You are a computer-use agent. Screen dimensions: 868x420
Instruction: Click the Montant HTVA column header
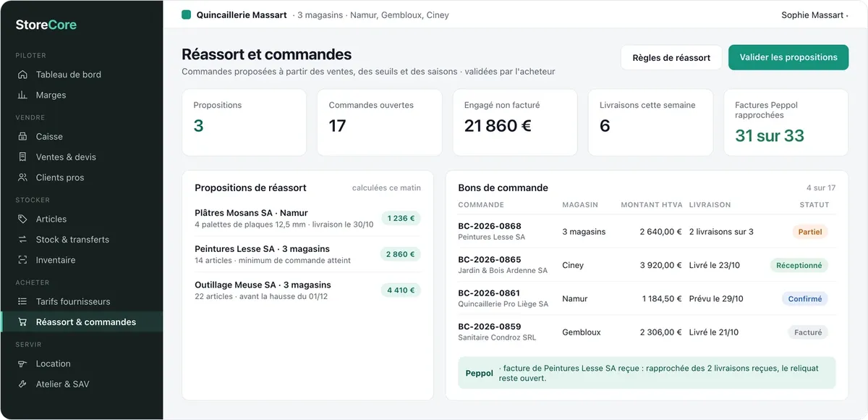pos(652,205)
